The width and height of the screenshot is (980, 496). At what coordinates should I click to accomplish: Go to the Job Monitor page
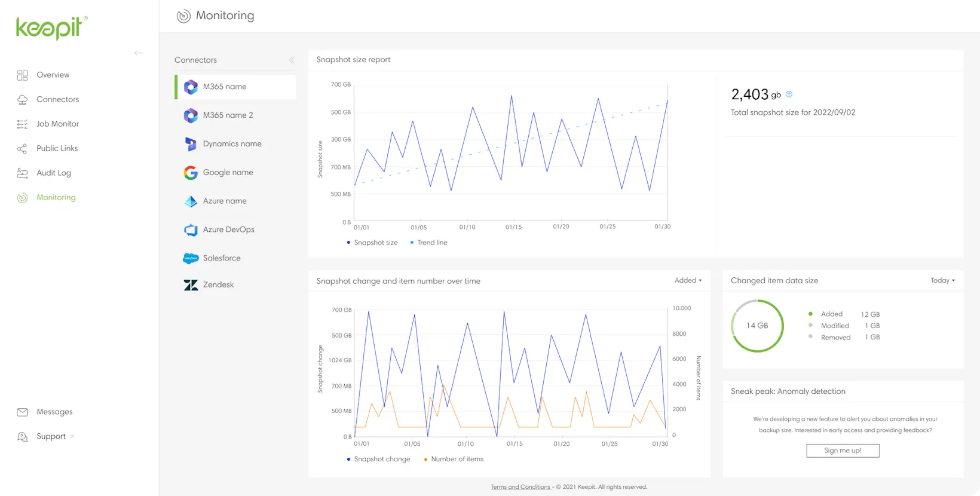click(x=57, y=124)
